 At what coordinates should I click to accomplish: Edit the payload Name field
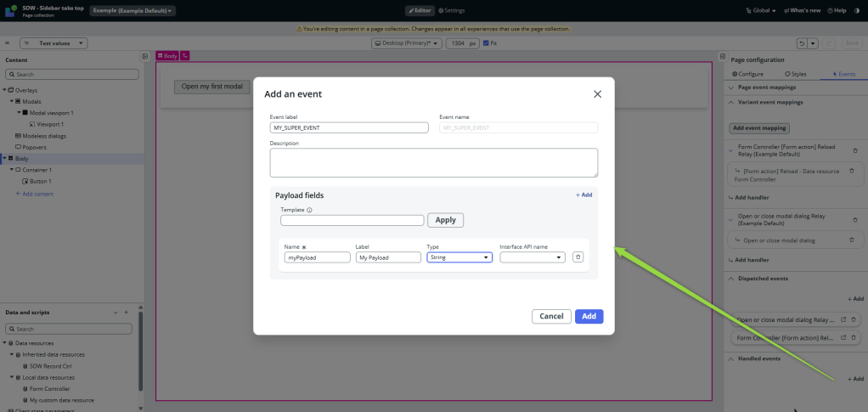317,257
